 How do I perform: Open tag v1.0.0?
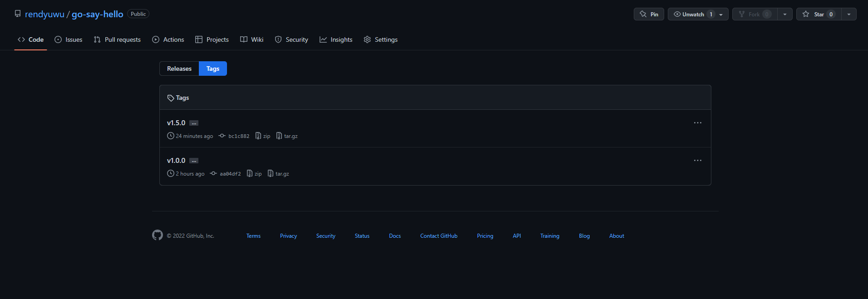pos(176,161)
